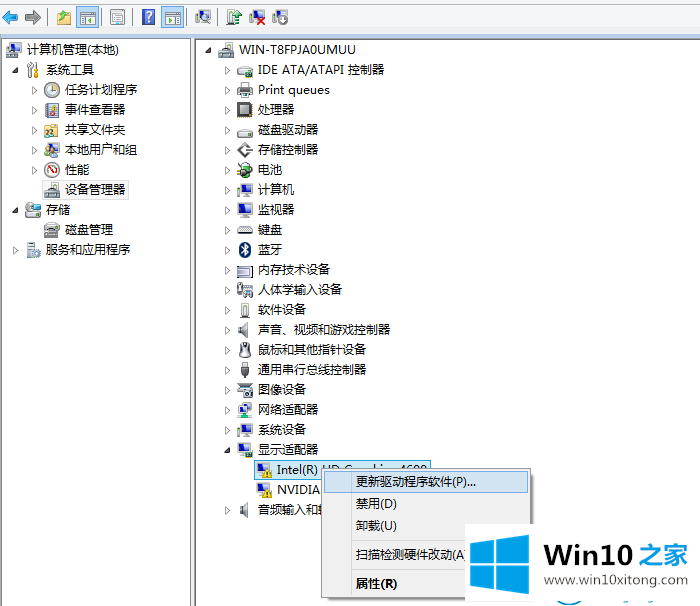Select the 软件设备 category
700x606 pixels.
pos(282,310)
